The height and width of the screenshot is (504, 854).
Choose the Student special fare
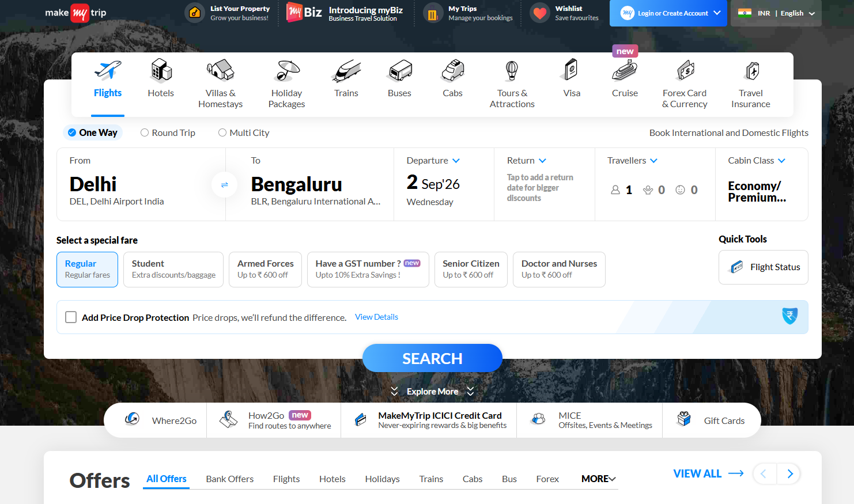click(x=173, y=269)
